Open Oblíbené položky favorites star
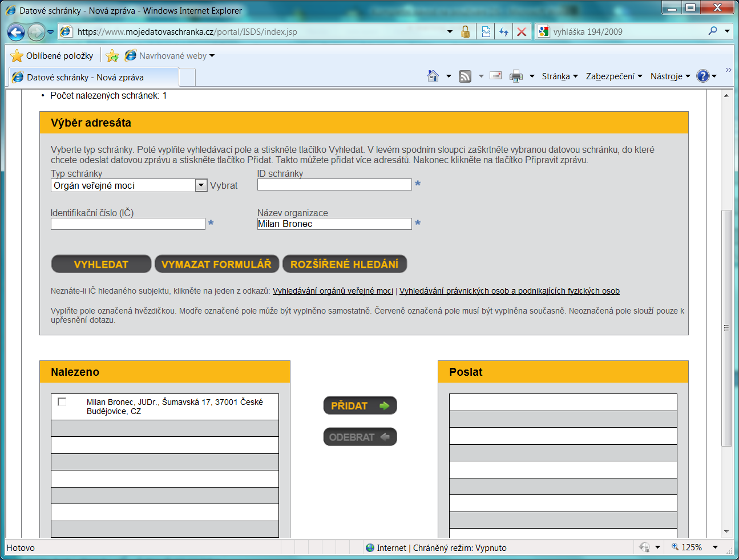This screenshot has width=739, height=560. tap(52, 56)
